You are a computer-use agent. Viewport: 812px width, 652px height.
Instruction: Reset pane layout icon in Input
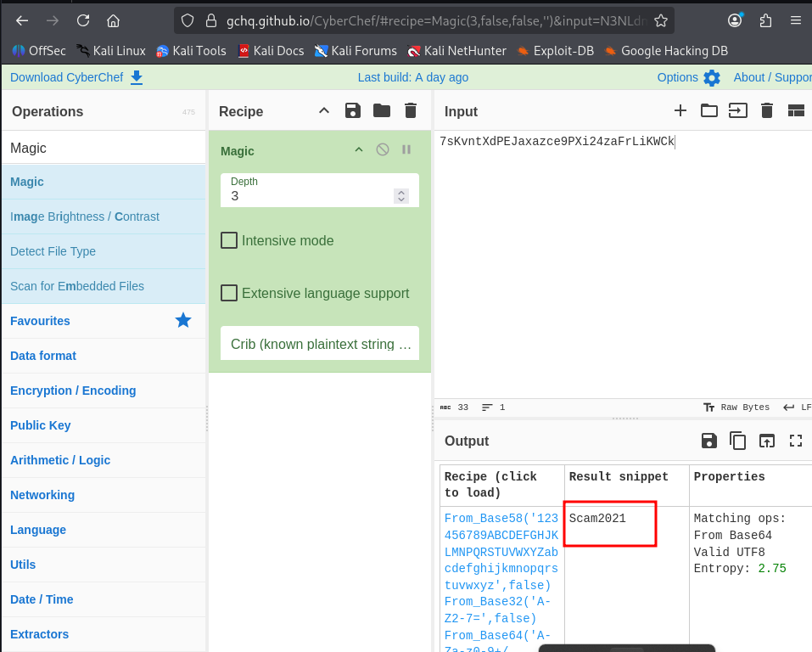click(796, 110)
